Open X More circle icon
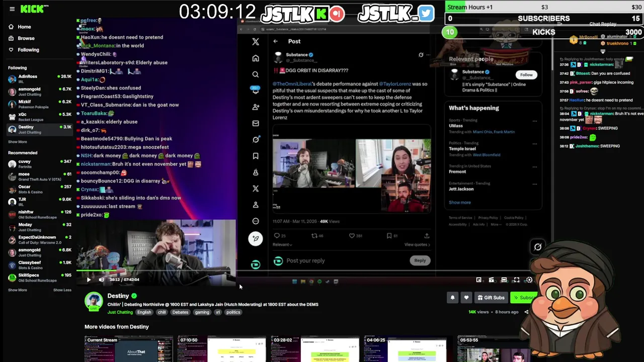 pyautogui.click(x=256, y=221)
